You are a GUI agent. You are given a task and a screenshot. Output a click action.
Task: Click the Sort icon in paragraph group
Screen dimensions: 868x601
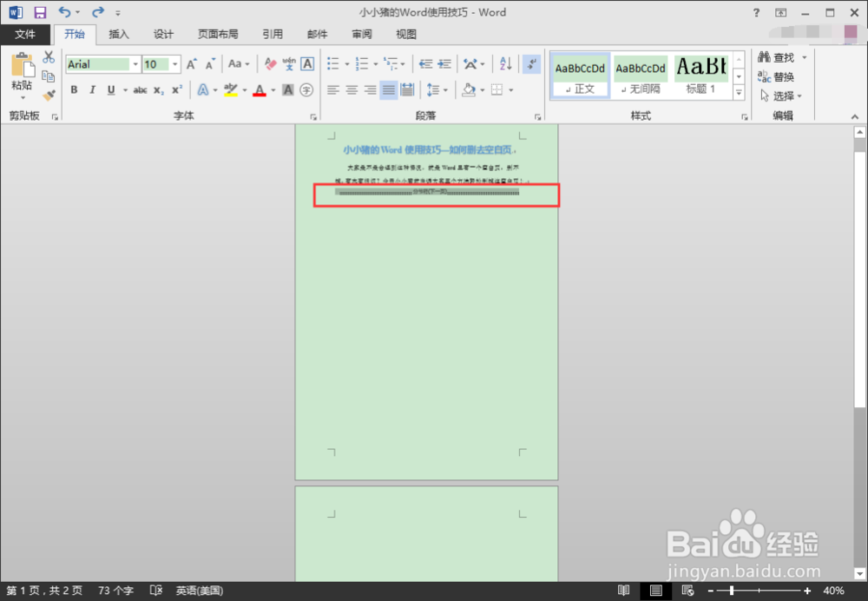pyautogui.click(x=504, y=63)
